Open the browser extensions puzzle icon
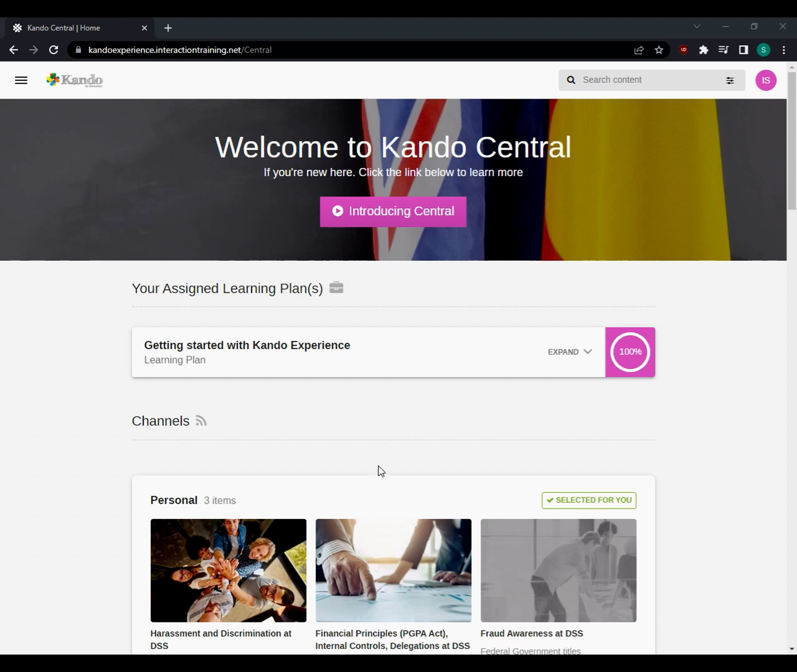The width and height of the screenshot is (797, 672). (703, 50)
